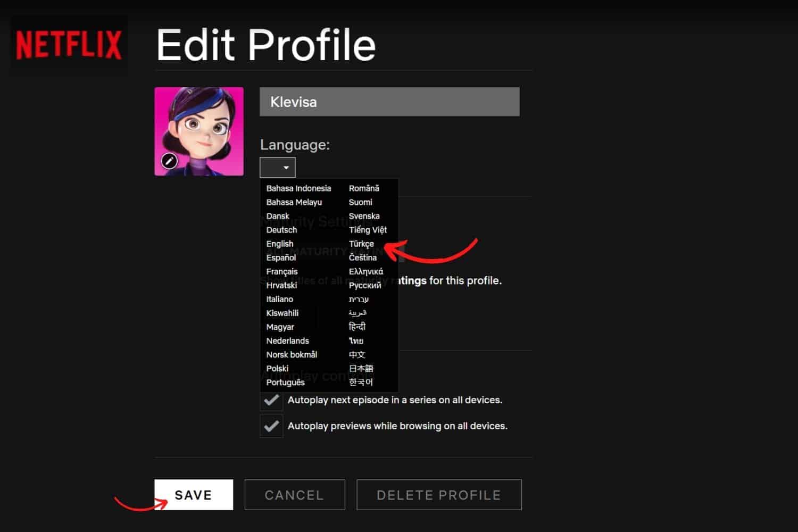Pick Ελληνικά in the language dropdown
The image size is (798, 532).
click(365, 271)
